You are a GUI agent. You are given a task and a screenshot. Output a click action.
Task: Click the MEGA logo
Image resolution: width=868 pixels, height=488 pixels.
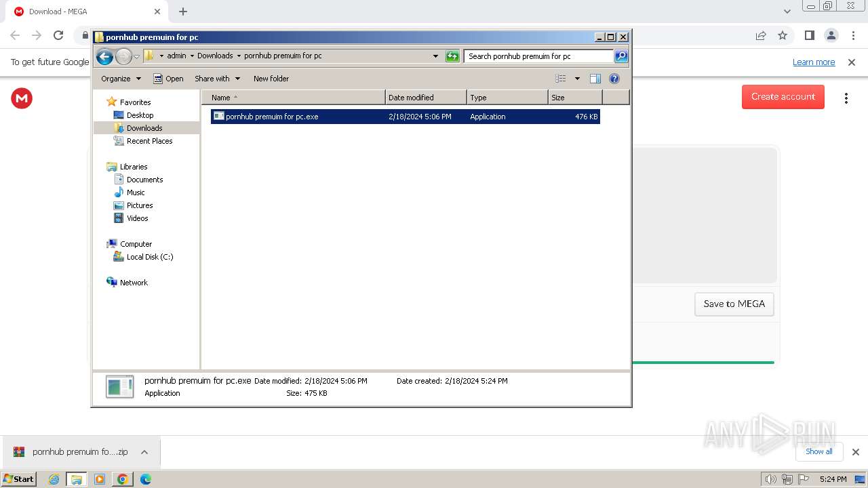(x=22, y=98)
